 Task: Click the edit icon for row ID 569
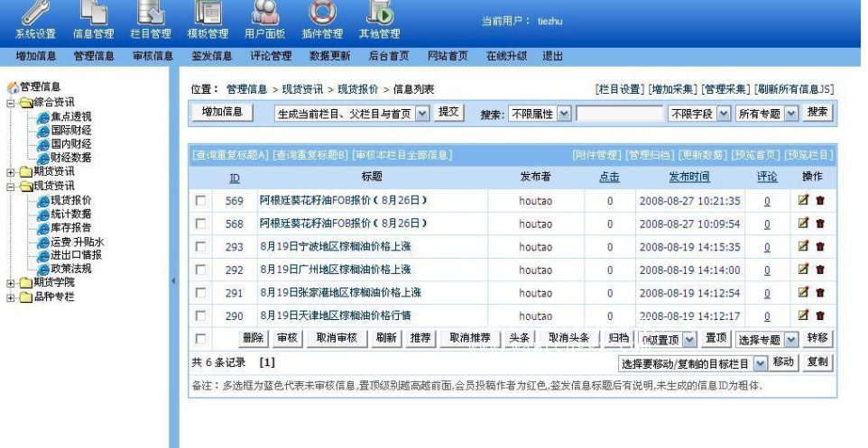point(804,201)
